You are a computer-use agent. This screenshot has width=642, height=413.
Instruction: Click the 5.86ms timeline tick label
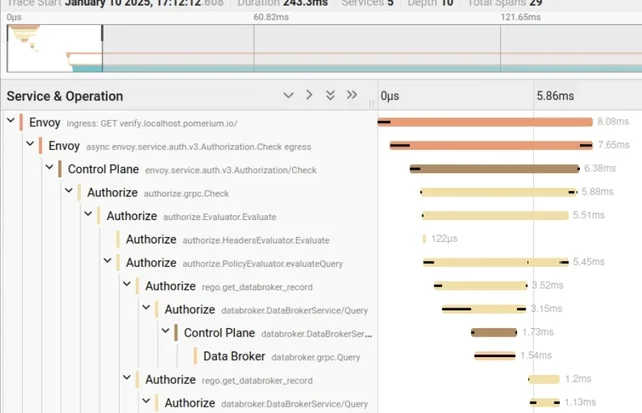click(x=555, y=96)
